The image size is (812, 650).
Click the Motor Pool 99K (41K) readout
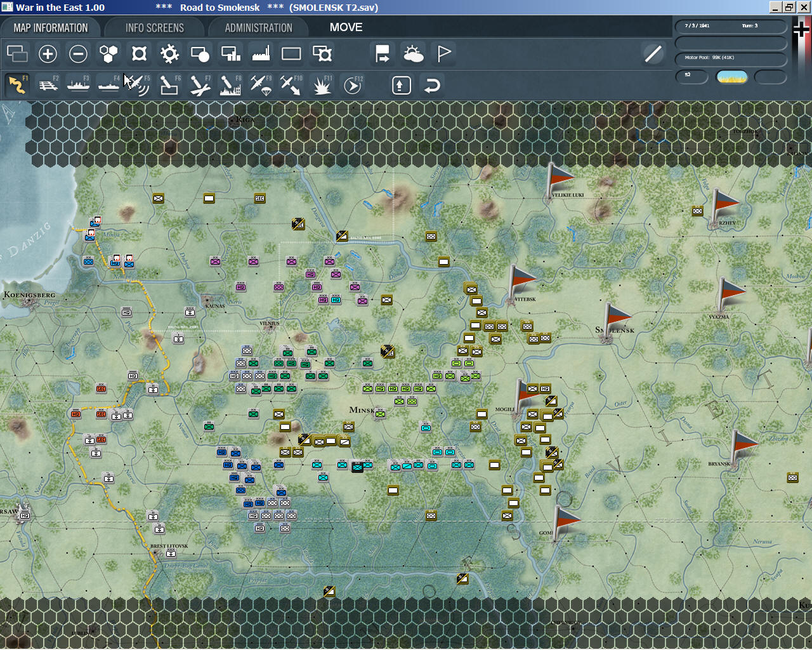(x=709, y=58)
